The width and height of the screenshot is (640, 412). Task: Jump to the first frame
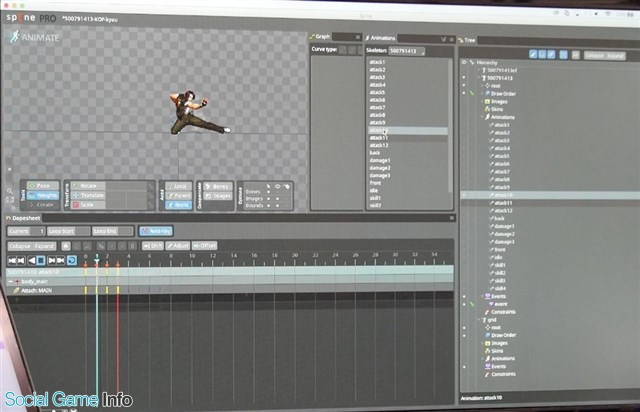pos(12,260)
